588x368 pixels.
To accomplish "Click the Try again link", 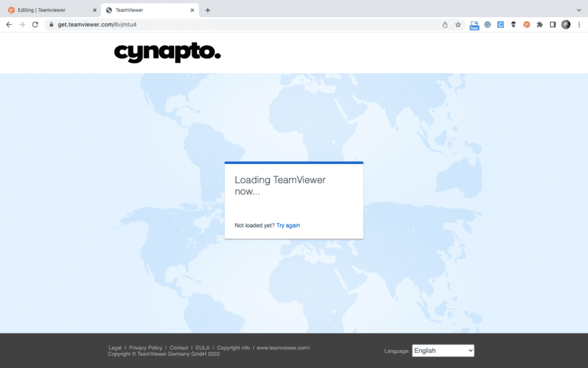I will [288, 225].
